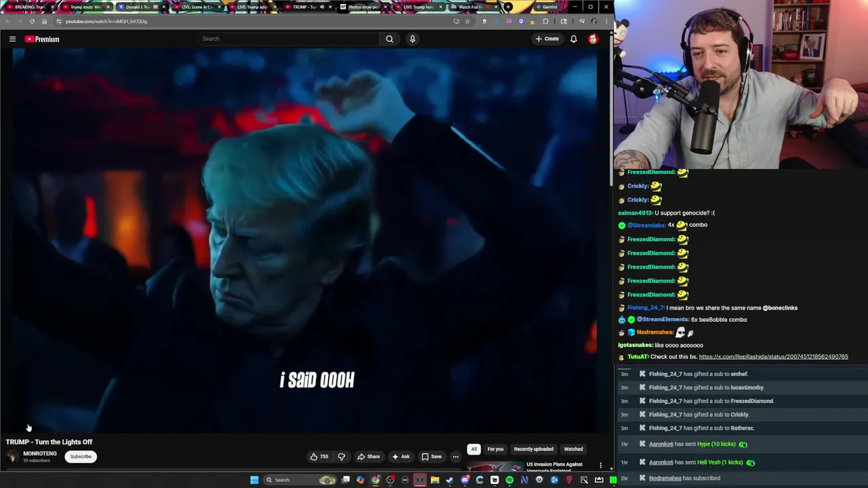Click username Nodramahea in chat
Image resolution: width=868 pixels, height=488 pixels.
click(x=654, y=332)
